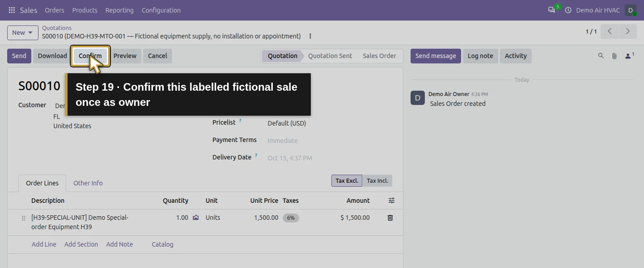
Task: Grab the order line drag handle
Action: coord(24,218)
